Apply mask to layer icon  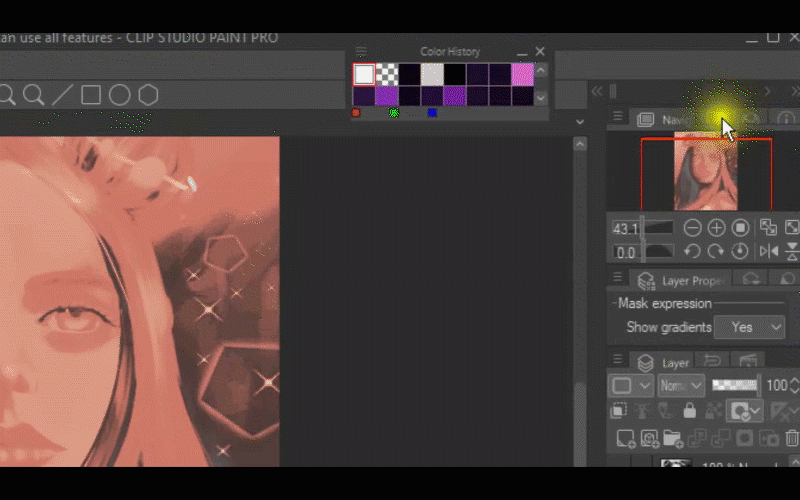coord(768,438)
